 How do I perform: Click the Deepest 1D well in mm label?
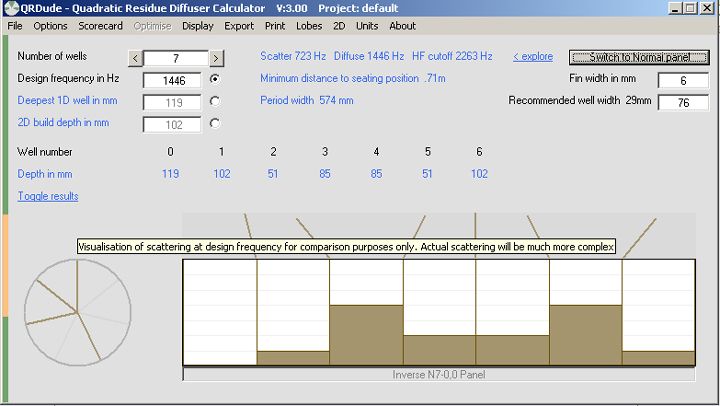tap(68, 100)
